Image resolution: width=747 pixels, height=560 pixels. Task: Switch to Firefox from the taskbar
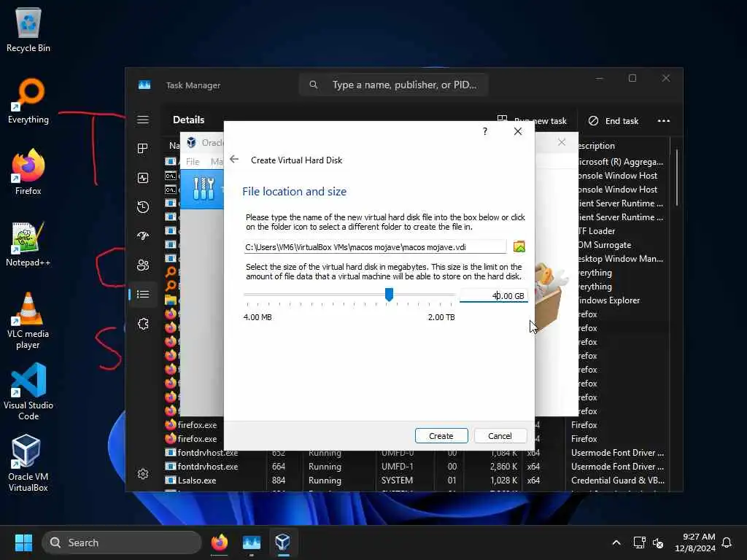click(x=219, y=542)
